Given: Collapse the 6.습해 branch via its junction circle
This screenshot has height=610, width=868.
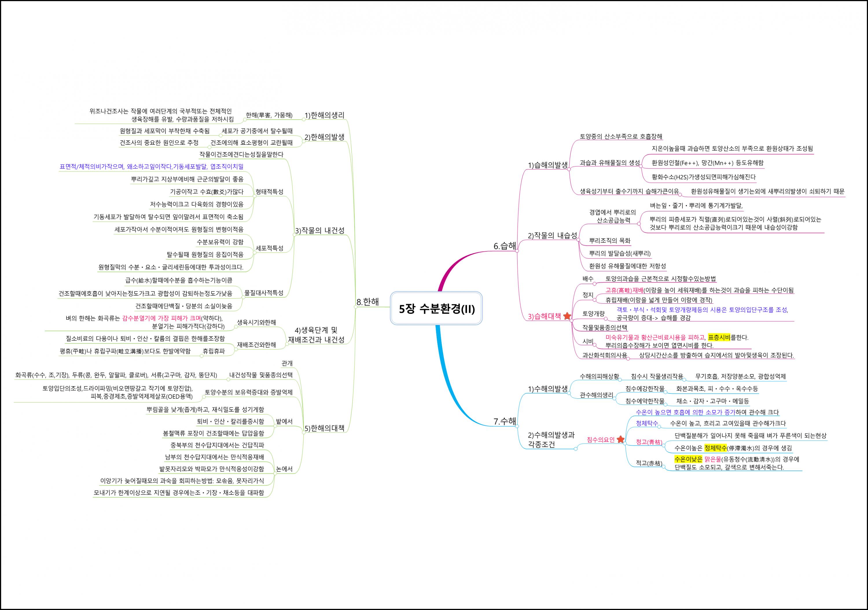Looking at the screenshot, I should coord(517,251).
